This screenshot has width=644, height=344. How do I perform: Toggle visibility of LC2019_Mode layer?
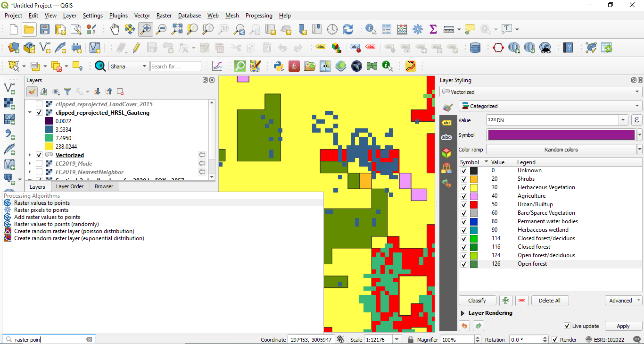pyautogui.click(x=39, y=163)
